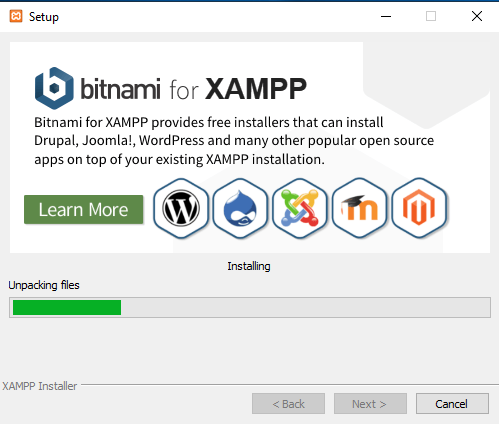Click the Magento orange hexagon icon
This screenshot has width=499, height=424.
pyautogui.click(x=419, y=208)
